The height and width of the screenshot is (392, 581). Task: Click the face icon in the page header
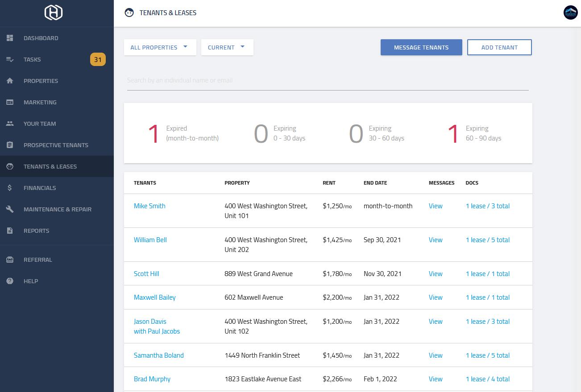(x=129, y=12)
